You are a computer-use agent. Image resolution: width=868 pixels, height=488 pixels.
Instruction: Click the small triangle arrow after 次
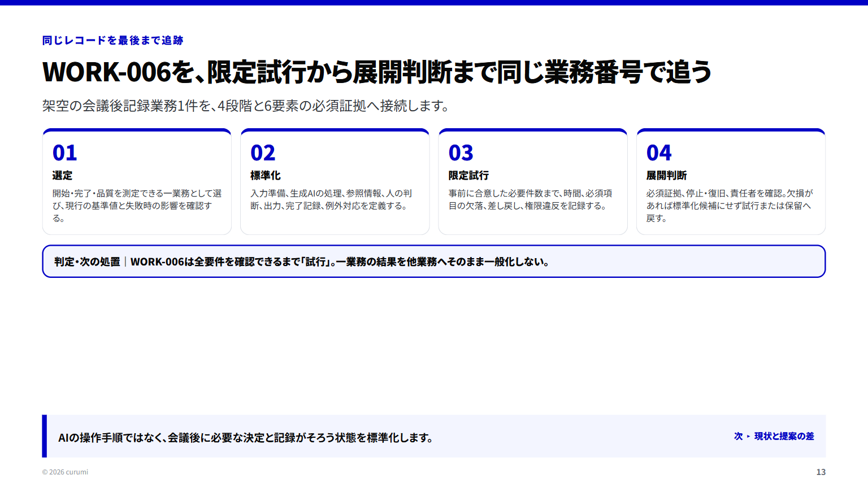click(x=748, y=437)
